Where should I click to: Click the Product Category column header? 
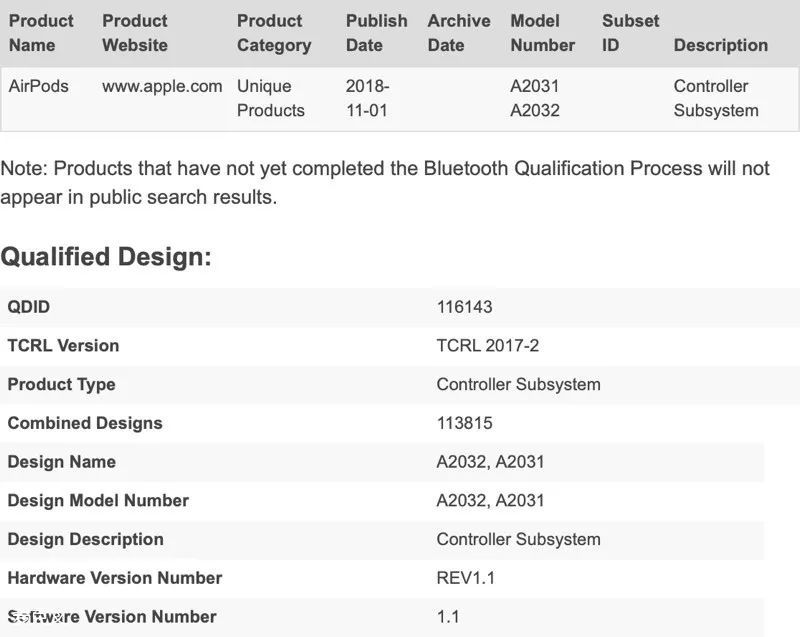coord(274,33)
